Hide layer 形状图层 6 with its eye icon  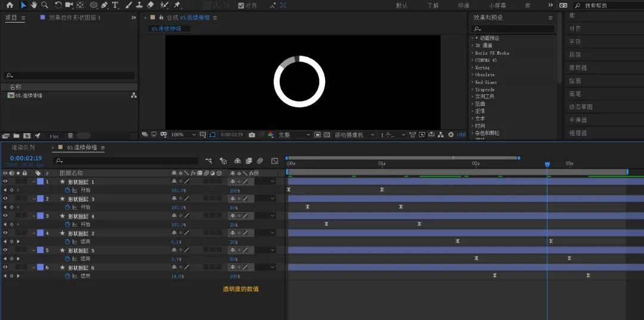point(5,267)
